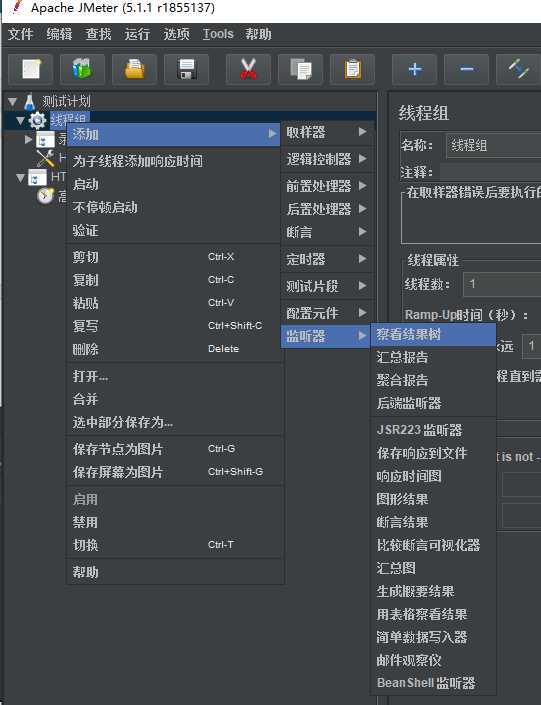541x705 pixels.
Task: Click the minus Collapse All icon
Action: click(x=466, y=69)
